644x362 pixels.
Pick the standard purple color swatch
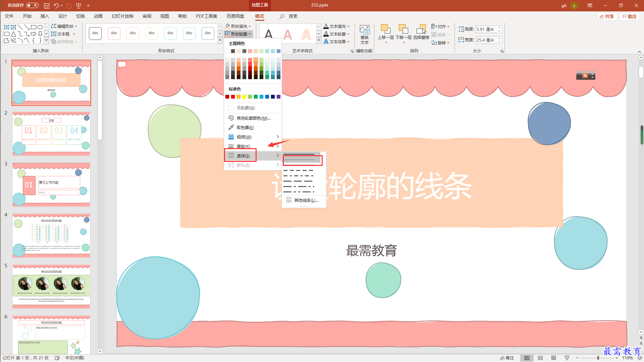click(278, 97)
